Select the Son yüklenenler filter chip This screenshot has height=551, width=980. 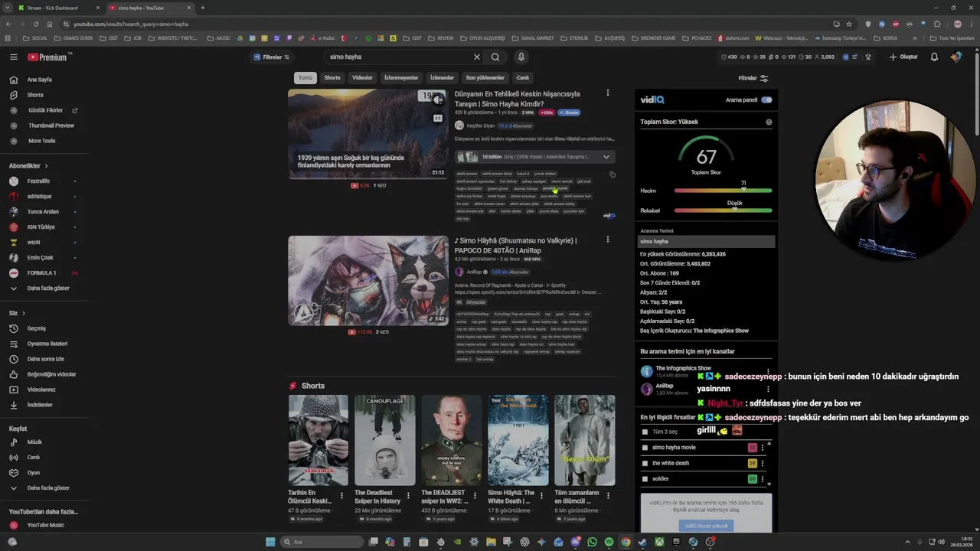tap(485, 77)
